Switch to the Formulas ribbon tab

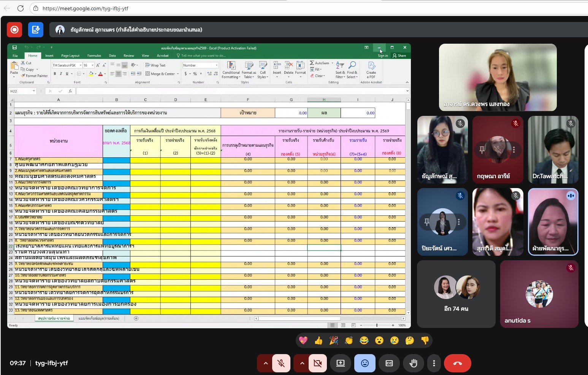(x=94, y=56)
